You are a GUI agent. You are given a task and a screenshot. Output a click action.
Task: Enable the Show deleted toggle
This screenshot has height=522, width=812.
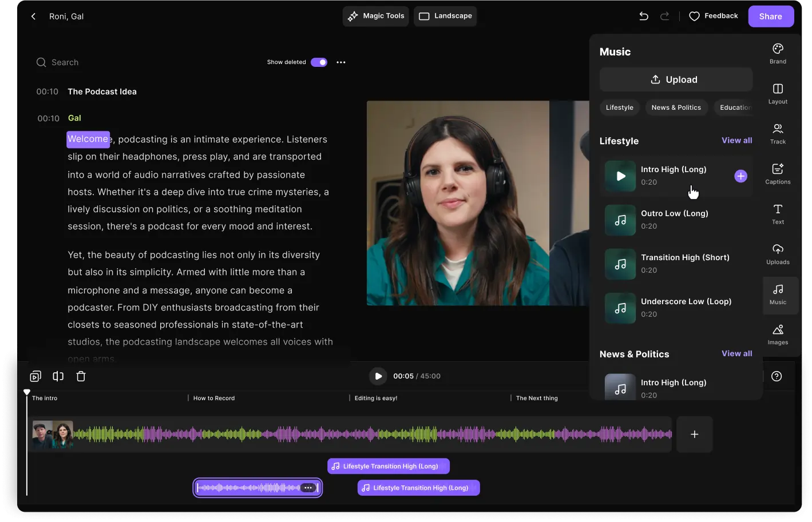coord(319,62)
